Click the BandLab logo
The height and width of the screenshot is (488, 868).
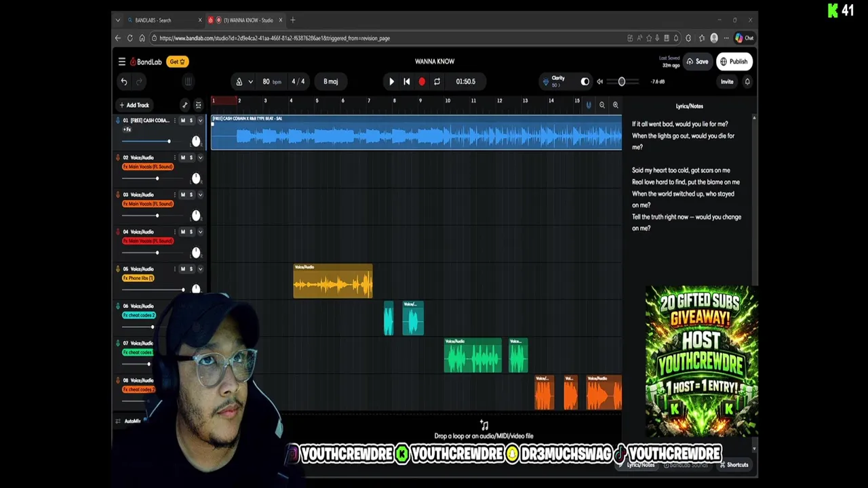coord(146,62)
